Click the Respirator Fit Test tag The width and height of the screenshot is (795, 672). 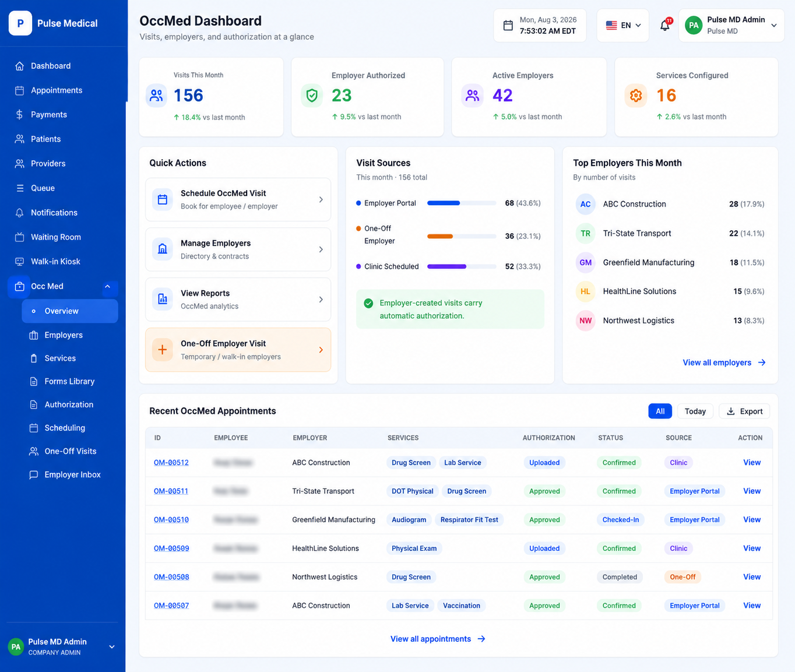(x=469, y=520)
